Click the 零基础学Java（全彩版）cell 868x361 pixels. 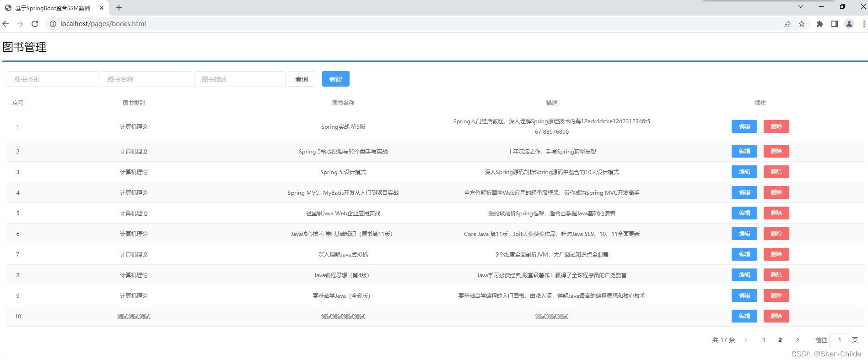pyautogui.click(x=341, y=296)
